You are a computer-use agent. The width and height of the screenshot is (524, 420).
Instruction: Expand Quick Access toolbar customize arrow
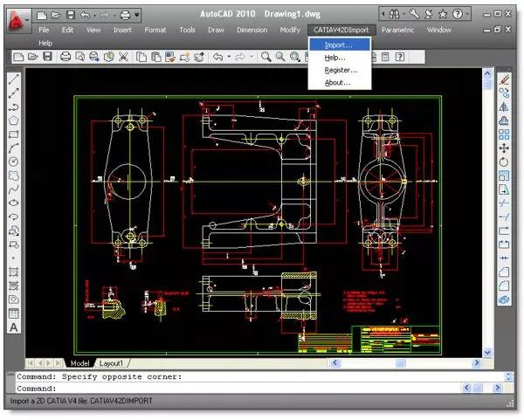point(137,15)
